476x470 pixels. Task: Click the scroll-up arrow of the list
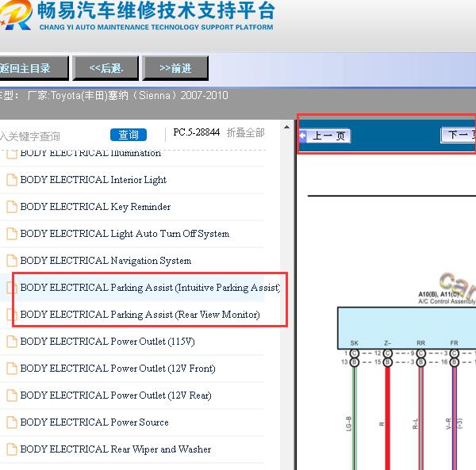(286, 127)
